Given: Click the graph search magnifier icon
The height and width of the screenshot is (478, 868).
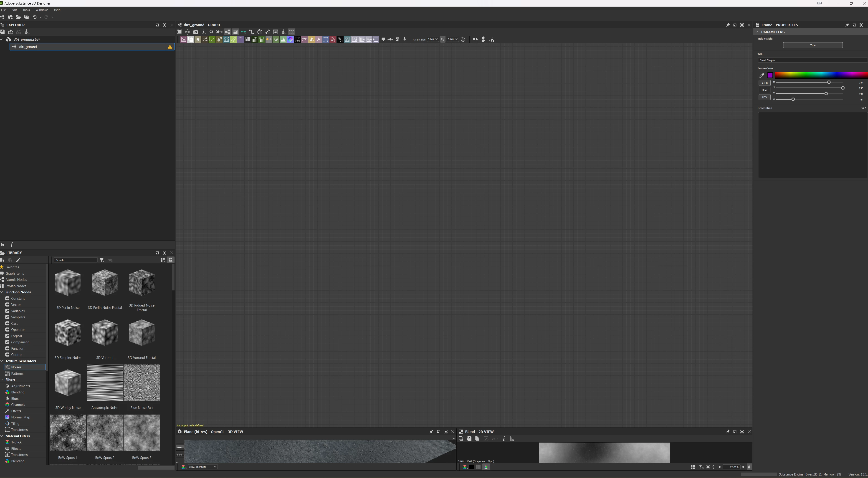Looking at the screenshot, I should [x=211, y=32].
